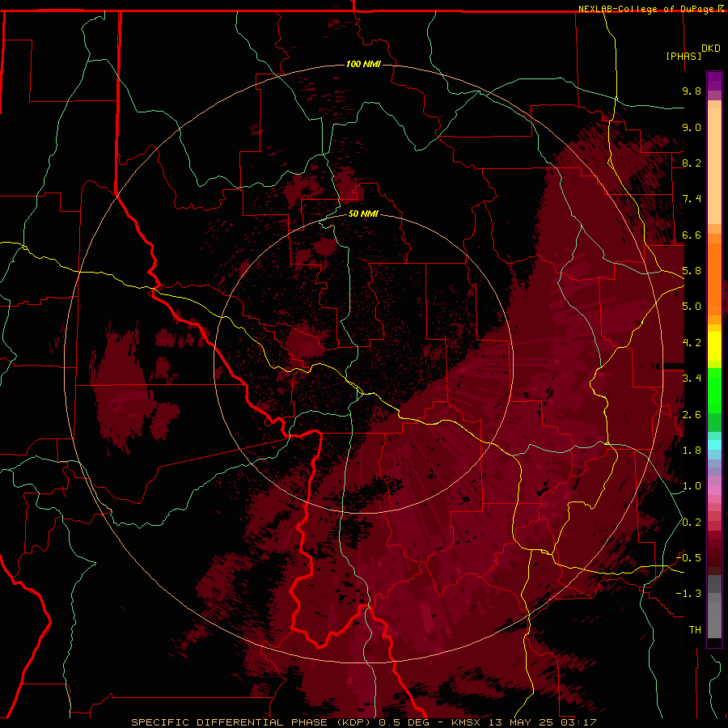Click the 50 NMI range ring label
The image size is (728, 728).
(x=363, y=214)
